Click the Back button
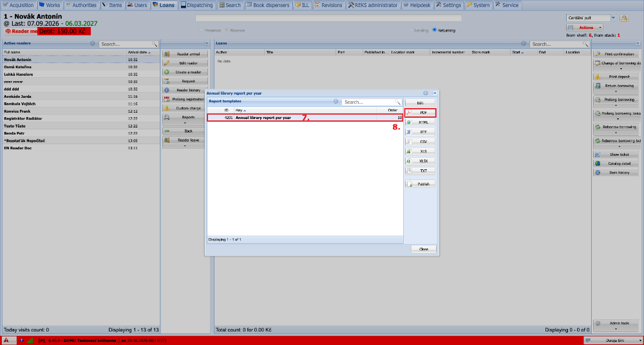 coord(185,131)
